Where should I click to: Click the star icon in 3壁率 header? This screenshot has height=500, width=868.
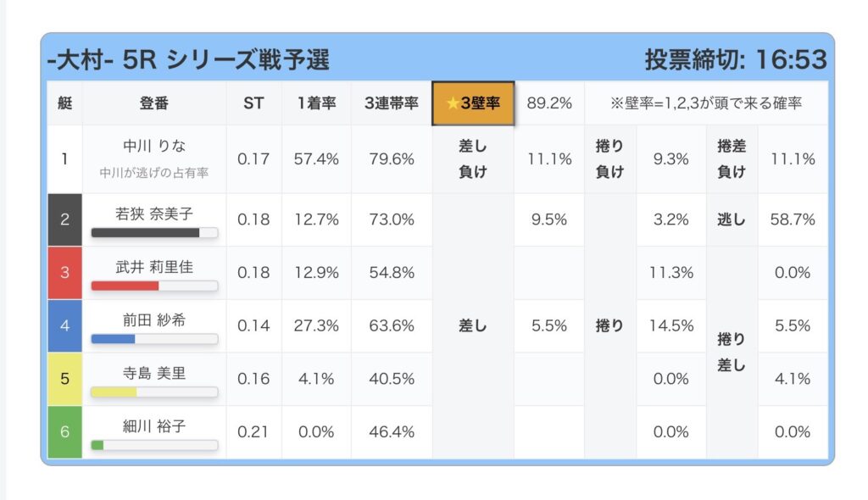(453, 103)
